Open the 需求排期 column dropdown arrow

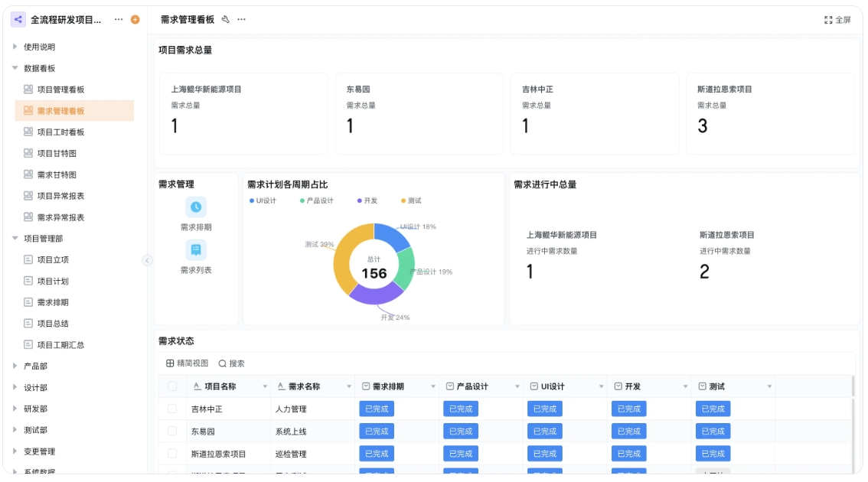(432, 386)
